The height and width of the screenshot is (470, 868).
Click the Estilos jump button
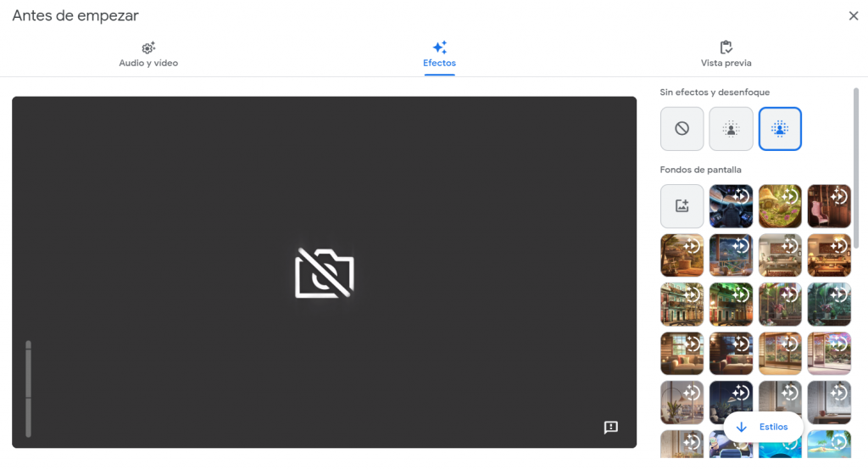[763, 427]
